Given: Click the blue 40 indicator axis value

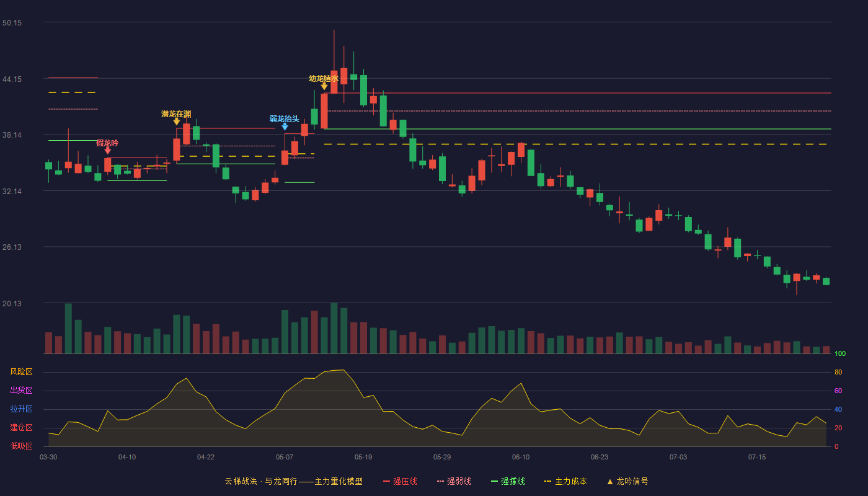Looking at the screenshot, I should [x=838, y=410].
